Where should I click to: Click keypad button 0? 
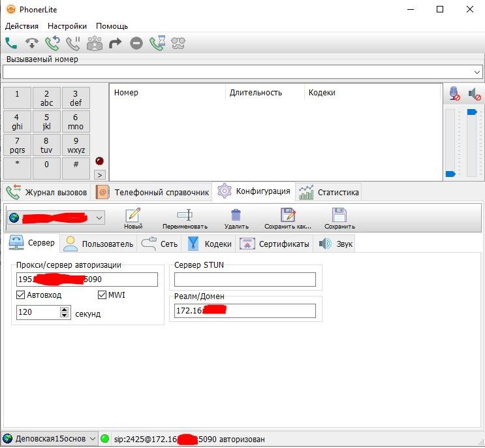click(x=46, y=168)
